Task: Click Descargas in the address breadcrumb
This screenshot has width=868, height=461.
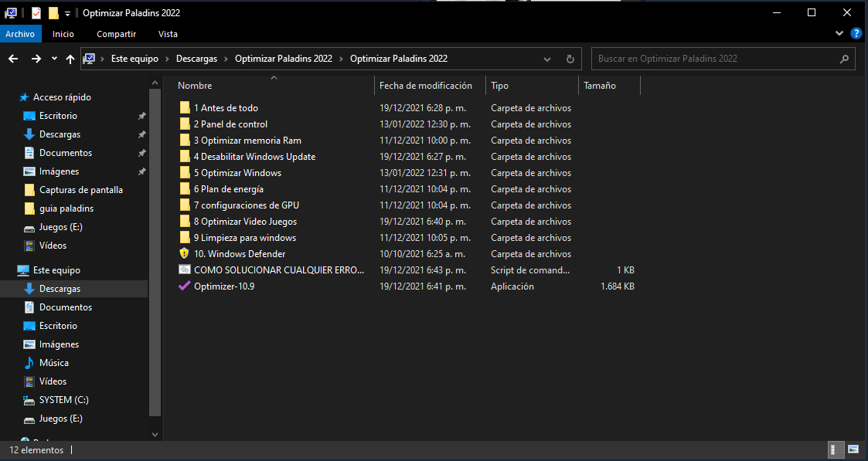Action: [x=196, y=59]
